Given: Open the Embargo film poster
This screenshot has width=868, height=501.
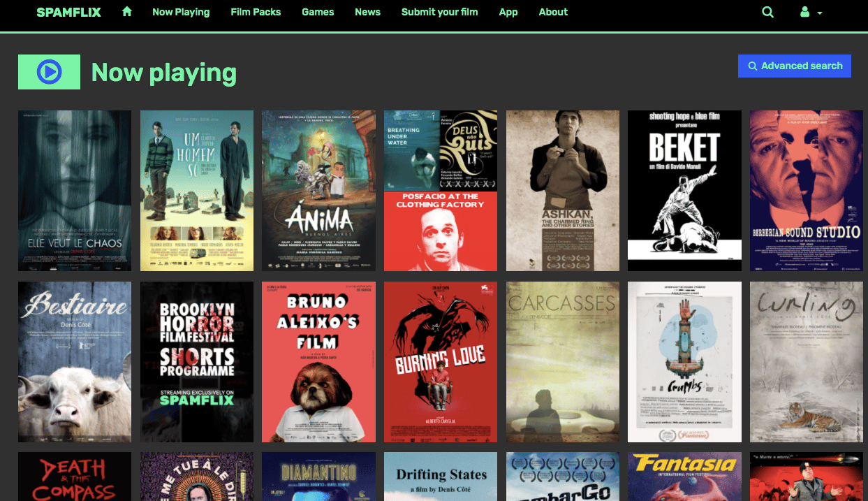Looking at the screenshot, I should (x=563, y=477).
